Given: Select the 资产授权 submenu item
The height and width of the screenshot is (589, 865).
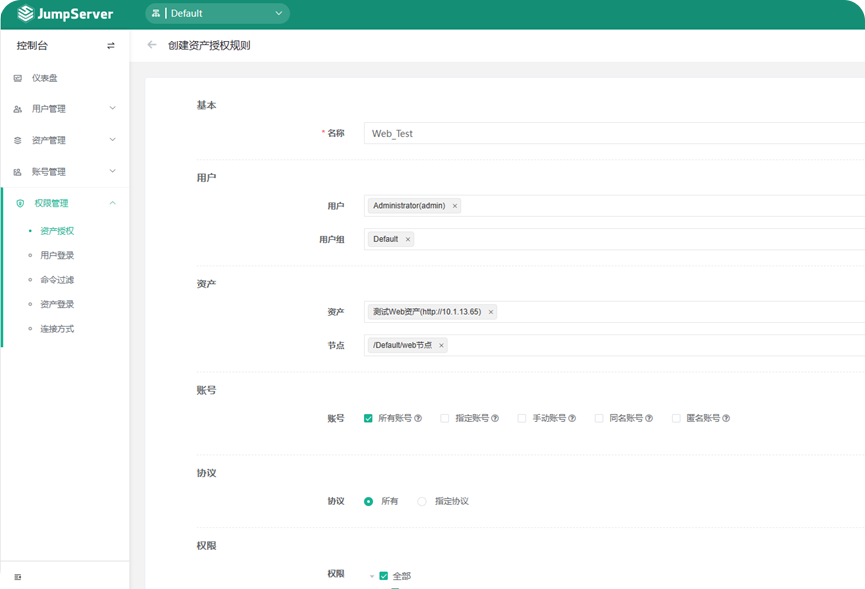Looking at the screenshot, I should point(57,231).
